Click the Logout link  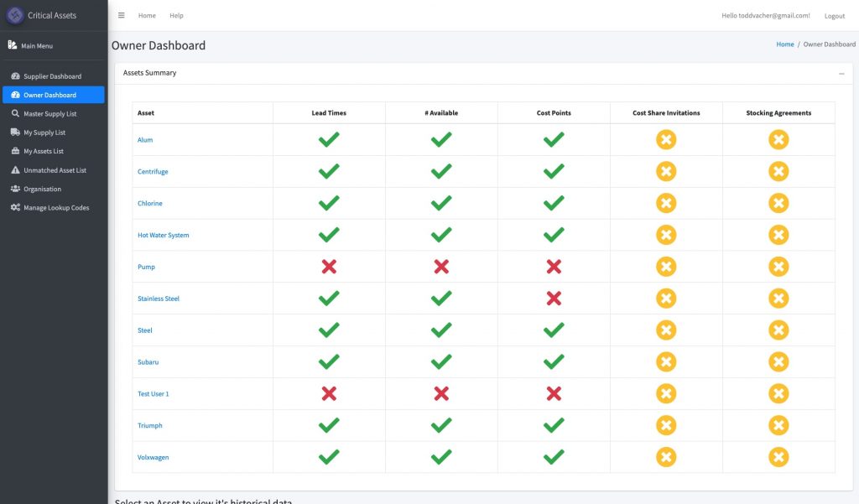834,16
